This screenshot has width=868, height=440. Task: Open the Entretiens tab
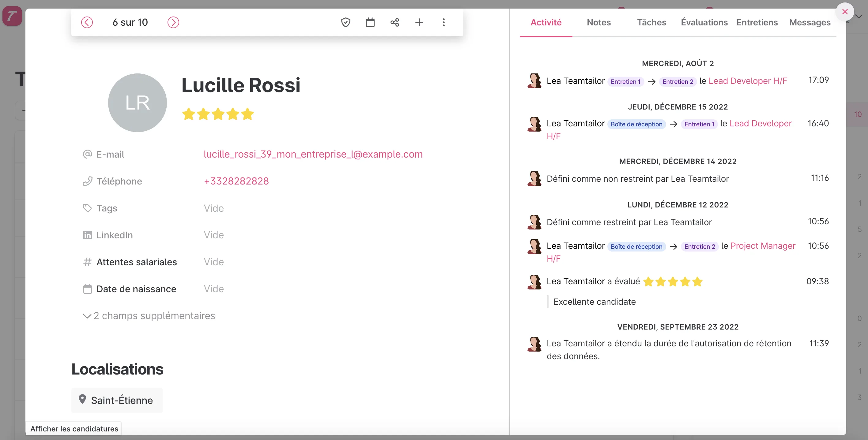pos(757,23)
